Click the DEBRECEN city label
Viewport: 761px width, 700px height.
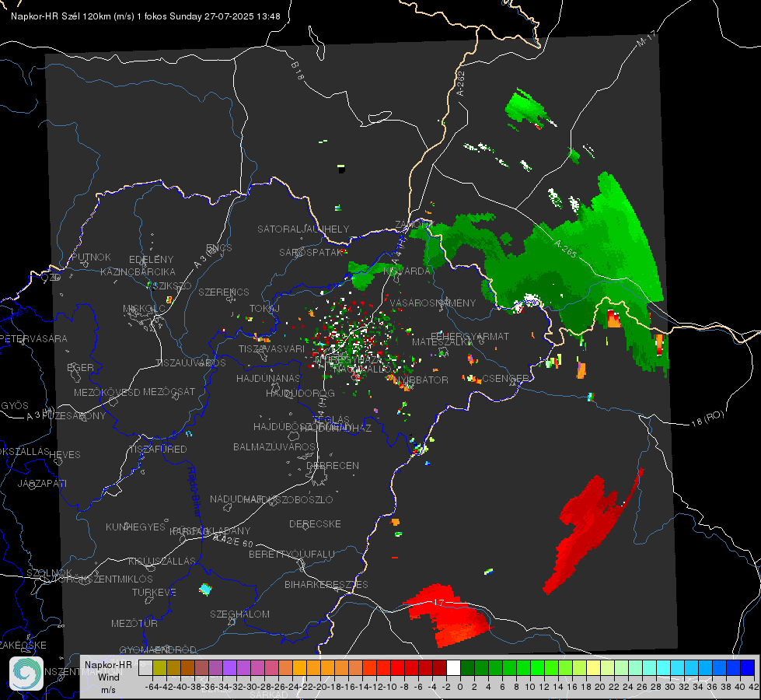[x=333, y=465]
